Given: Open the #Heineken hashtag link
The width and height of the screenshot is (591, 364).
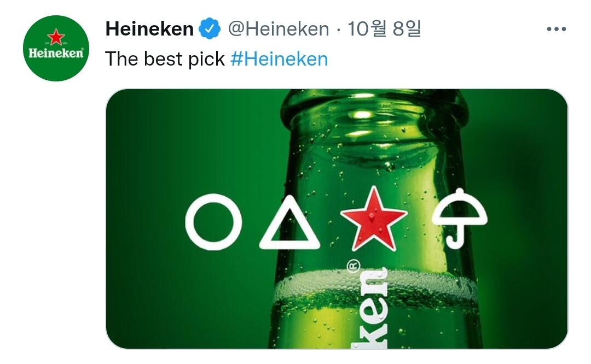Looking at the screenshot, I should pyautogui.click(x=279, y=58).
